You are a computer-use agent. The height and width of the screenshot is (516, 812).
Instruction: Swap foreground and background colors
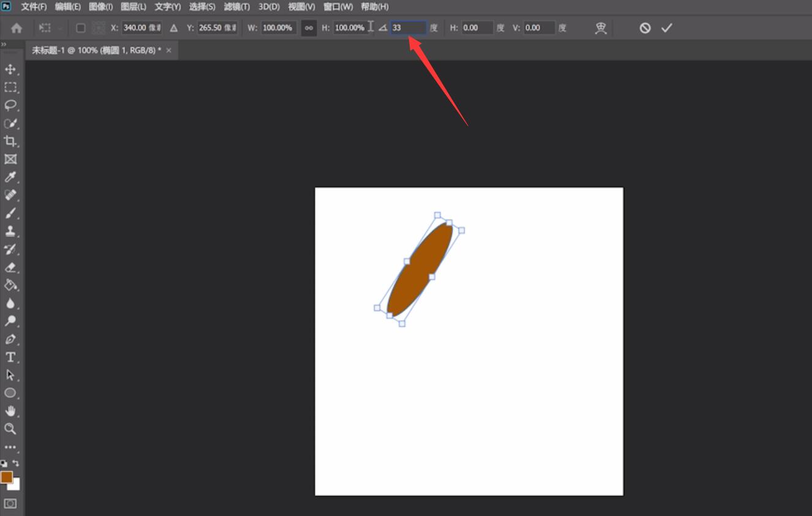tap(16, 464)
